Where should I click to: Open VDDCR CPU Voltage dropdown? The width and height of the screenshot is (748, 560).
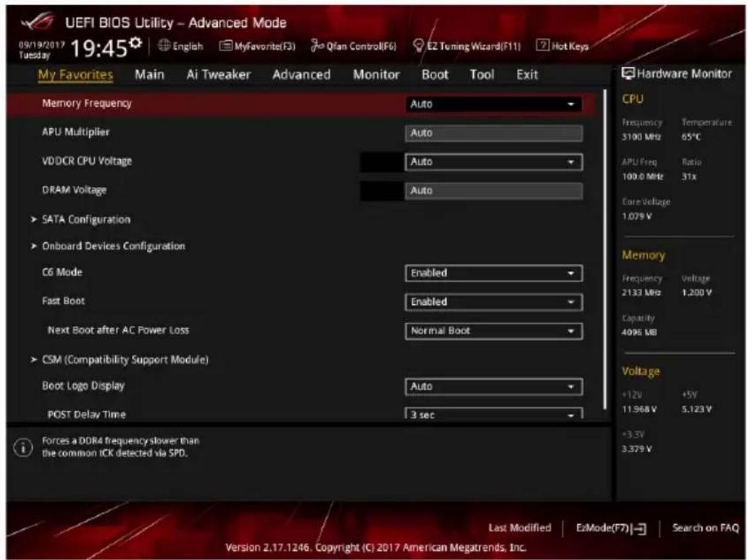click(x=494, y=162)
